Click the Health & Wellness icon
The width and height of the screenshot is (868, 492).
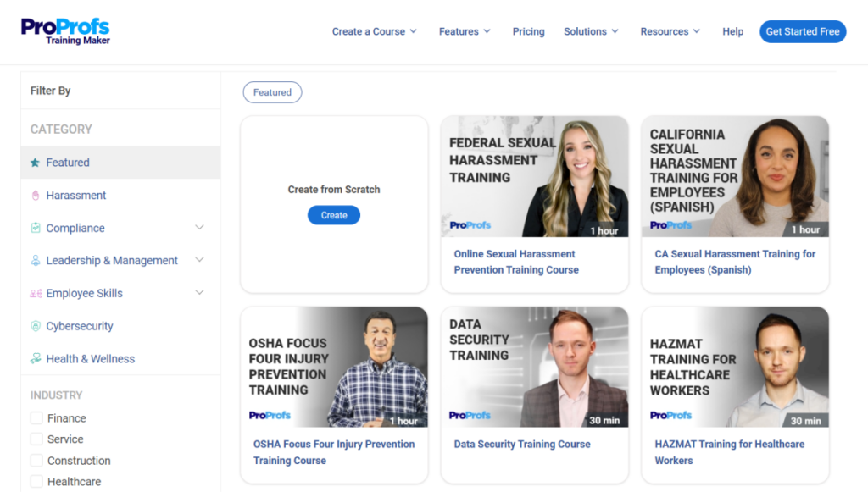tap(36, 359)
